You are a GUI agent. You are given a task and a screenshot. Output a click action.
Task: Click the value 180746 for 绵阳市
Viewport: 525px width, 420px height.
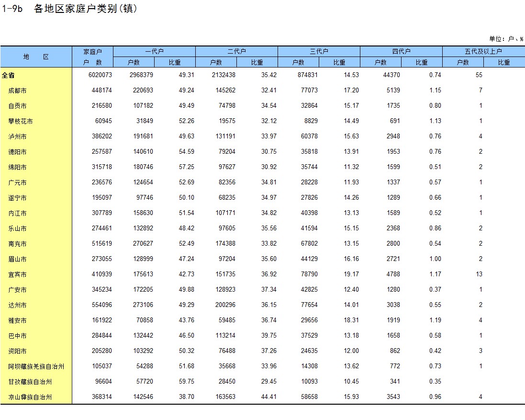coord(143,167)
